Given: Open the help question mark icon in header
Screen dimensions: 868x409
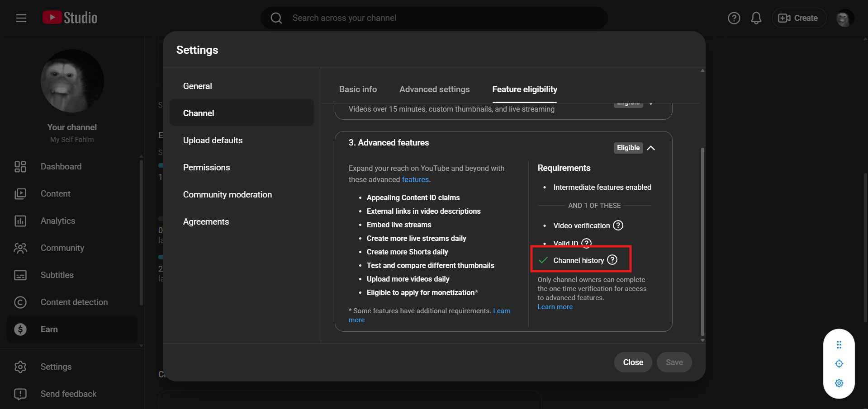Looking at the screenshot, I should 734,18.
